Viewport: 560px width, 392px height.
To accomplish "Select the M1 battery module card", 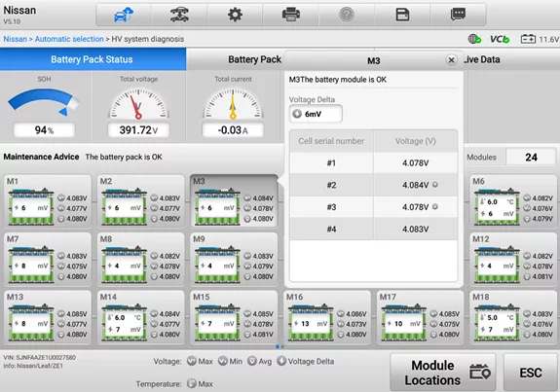I will (x=48, y=200).
